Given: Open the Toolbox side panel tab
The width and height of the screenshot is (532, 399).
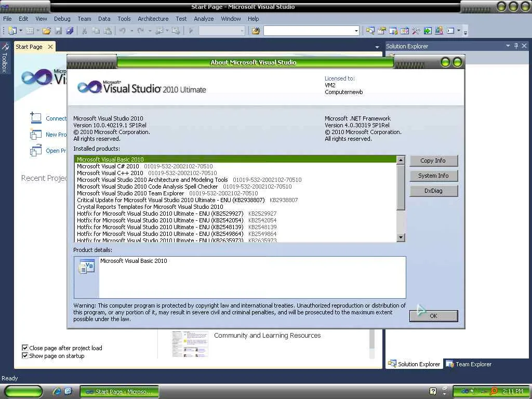Looking at the screenshot, I should tap(5, 58).
